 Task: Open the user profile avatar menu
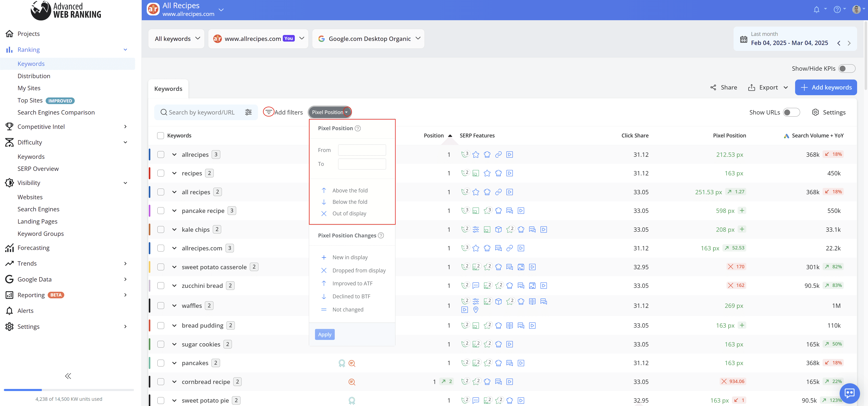[x=856, y=10]
